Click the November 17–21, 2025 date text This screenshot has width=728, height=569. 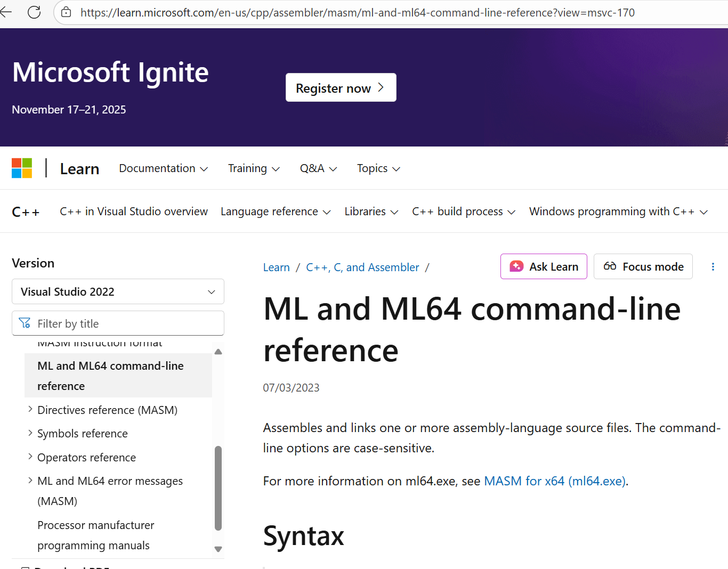point(69,110)
